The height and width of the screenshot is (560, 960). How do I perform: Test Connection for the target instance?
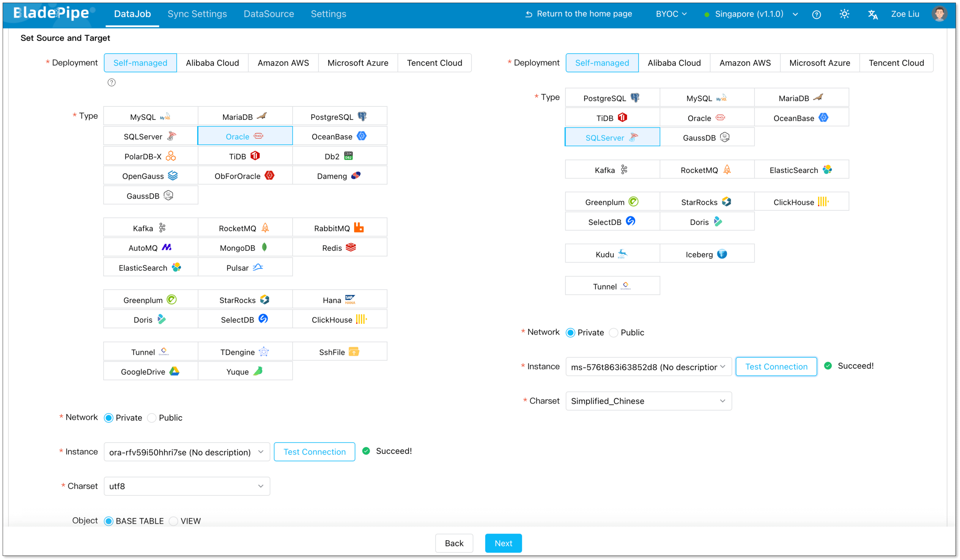(776, 366)
